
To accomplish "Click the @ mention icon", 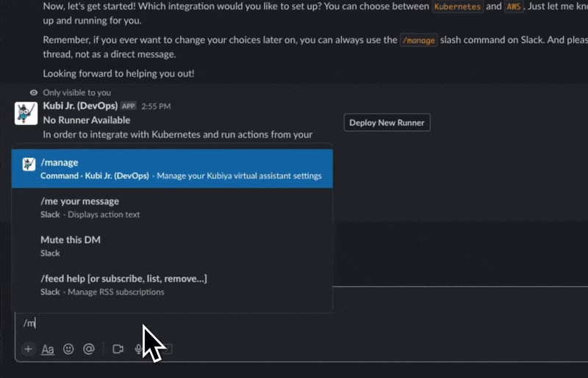I will point(89,349).
